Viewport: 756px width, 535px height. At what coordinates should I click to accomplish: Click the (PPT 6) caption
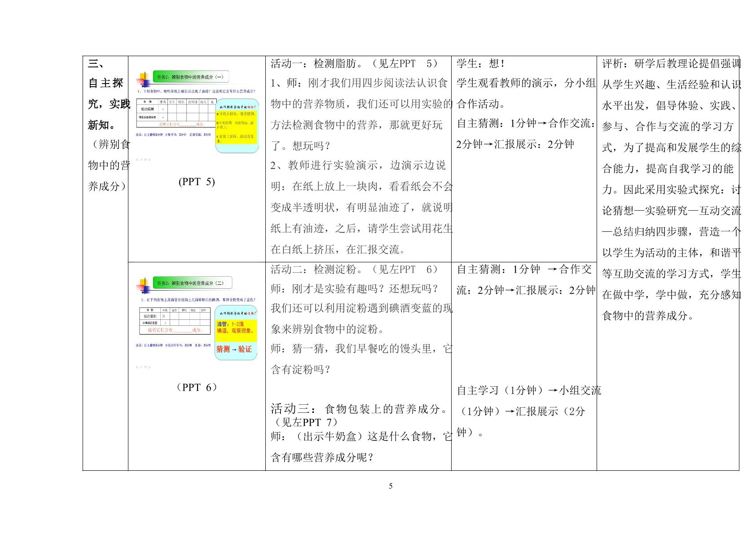[197, 387]
